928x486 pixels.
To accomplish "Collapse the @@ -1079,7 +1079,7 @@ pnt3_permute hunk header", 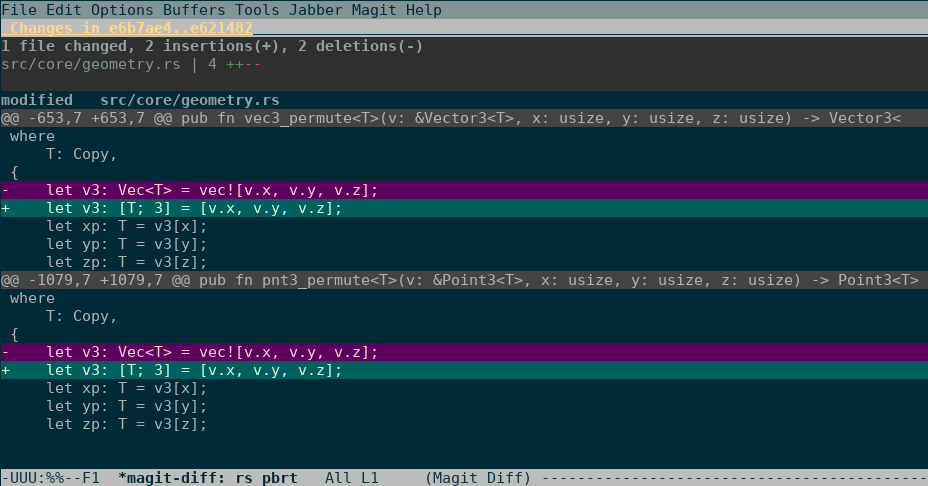I will click(464, 280).
